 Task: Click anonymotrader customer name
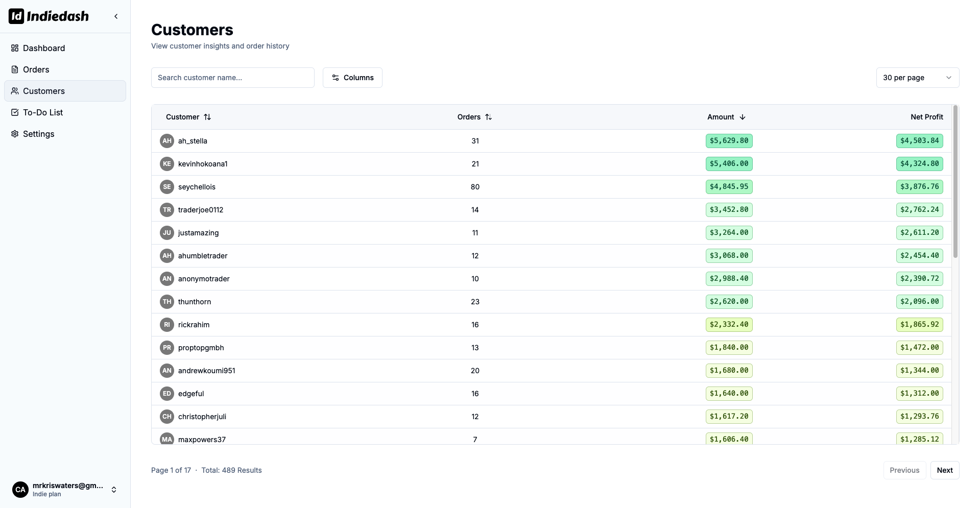point(204,279)
